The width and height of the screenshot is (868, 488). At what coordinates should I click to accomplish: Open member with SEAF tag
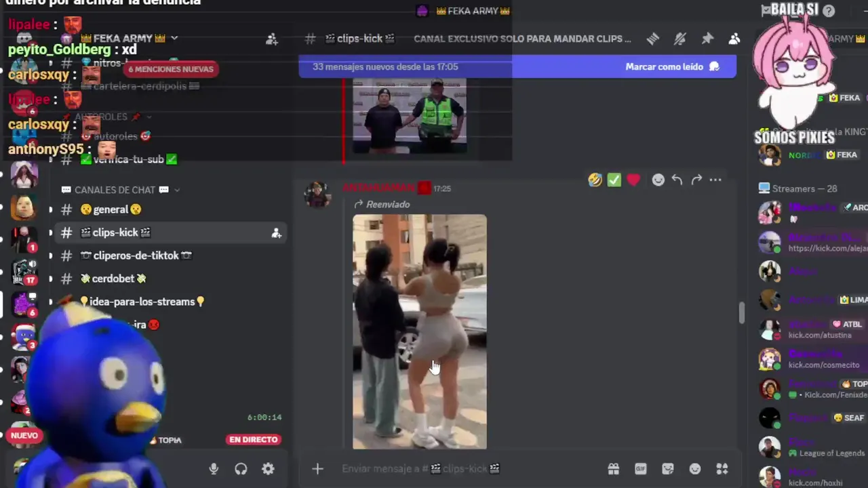coord(812,418)
